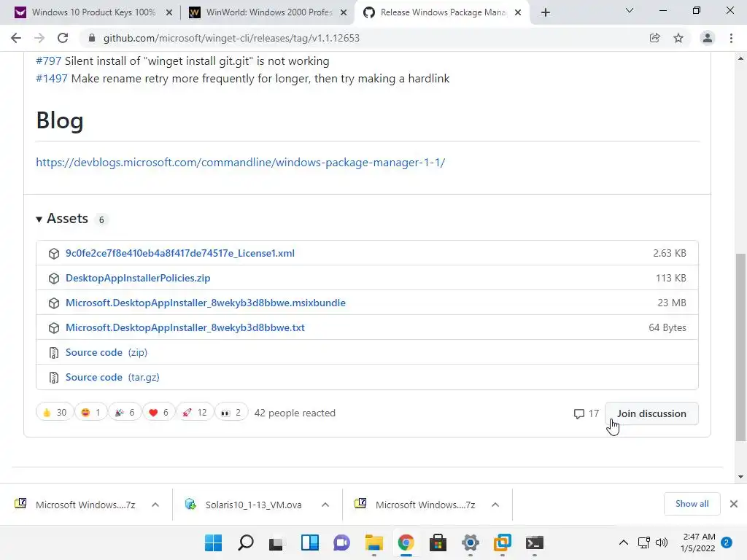
Task: Download the 8wekyb3d8bbwe.txt asset
Action: tap(185, 327)
